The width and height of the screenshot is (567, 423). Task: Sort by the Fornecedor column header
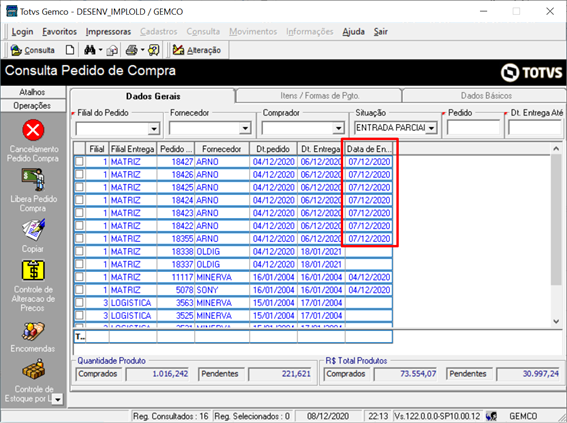222,149
